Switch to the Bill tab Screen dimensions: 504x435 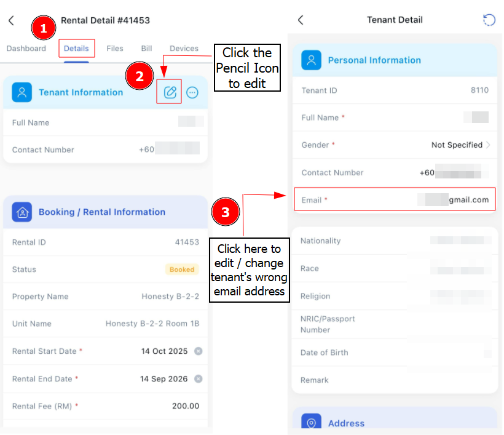(146, 49)
